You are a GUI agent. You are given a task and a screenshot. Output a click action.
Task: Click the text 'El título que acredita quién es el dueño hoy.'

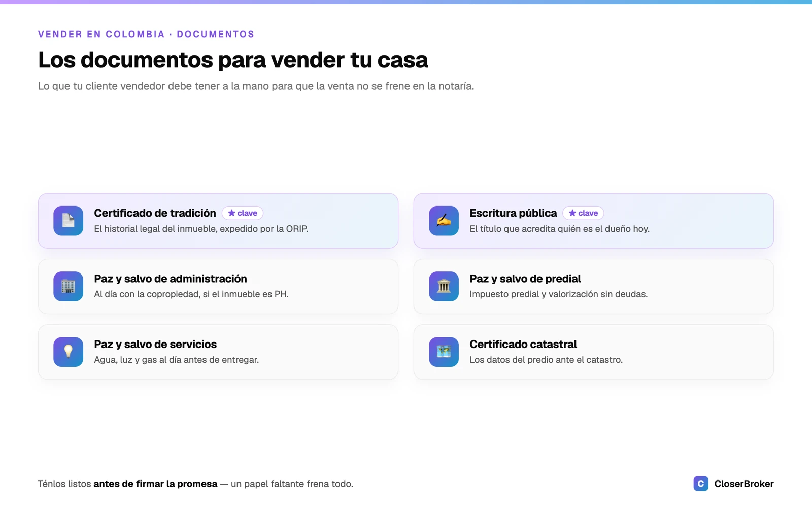[559, 229]
